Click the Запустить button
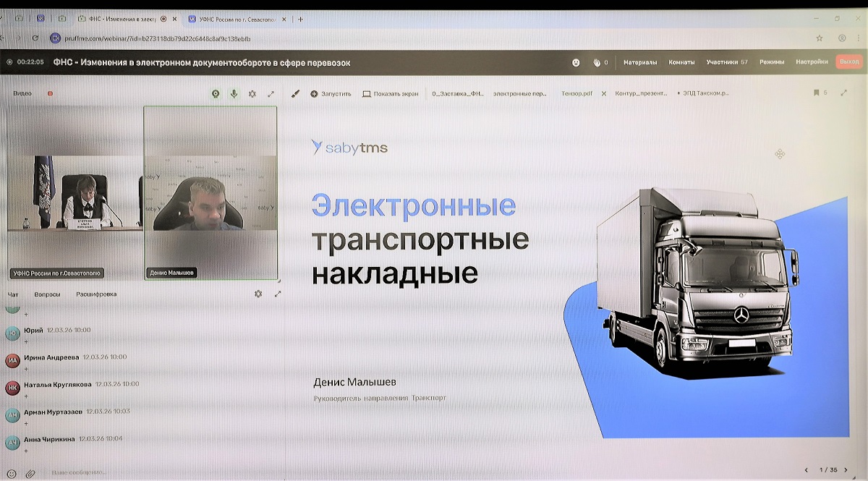Viewport: 868px width, 481px height. pos(331,94)
